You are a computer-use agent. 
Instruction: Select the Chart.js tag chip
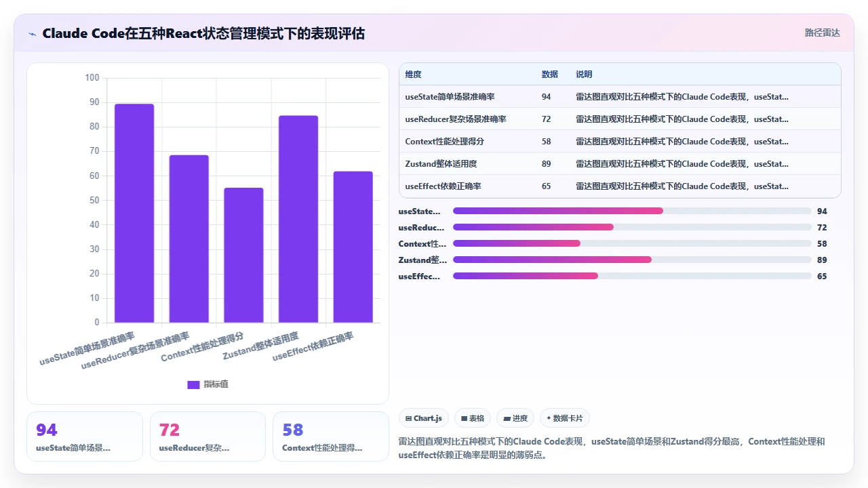click(424, 418)
